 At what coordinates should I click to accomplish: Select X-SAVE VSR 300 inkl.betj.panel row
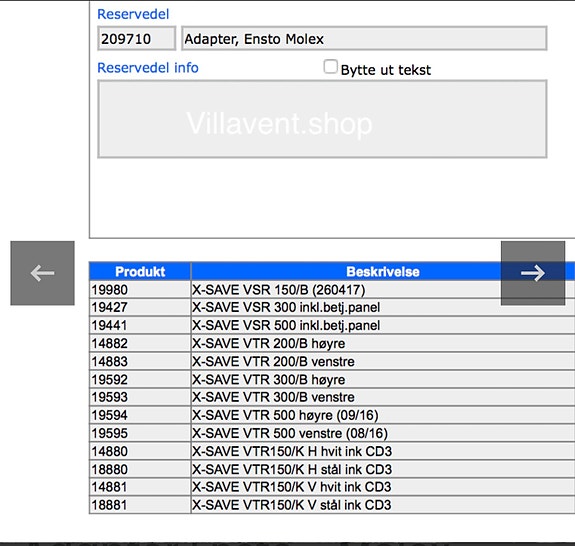tap(332, 307)
